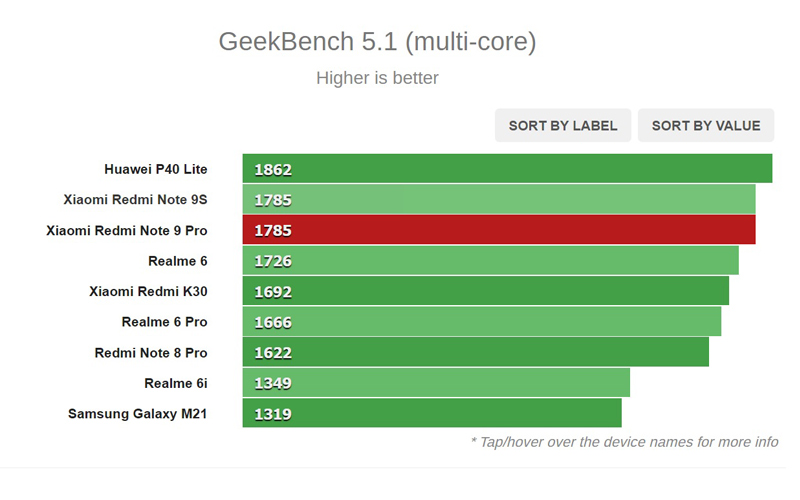The image size is (800, 500).
Task: Click the Redmi Note 8 Pro label
Action: tap(151, 353)
